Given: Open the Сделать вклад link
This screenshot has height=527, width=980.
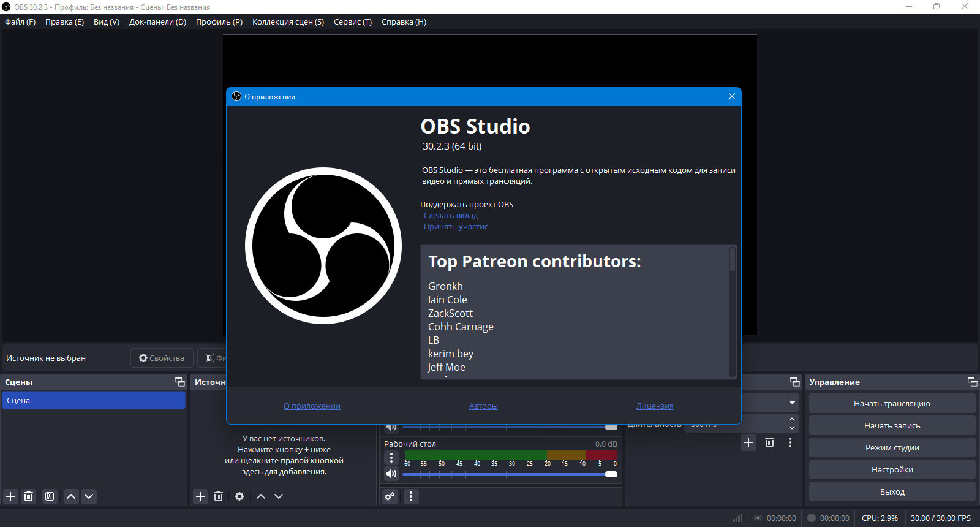Looking at the screenshot, I should pyautogui.click(x=451, y=215).
